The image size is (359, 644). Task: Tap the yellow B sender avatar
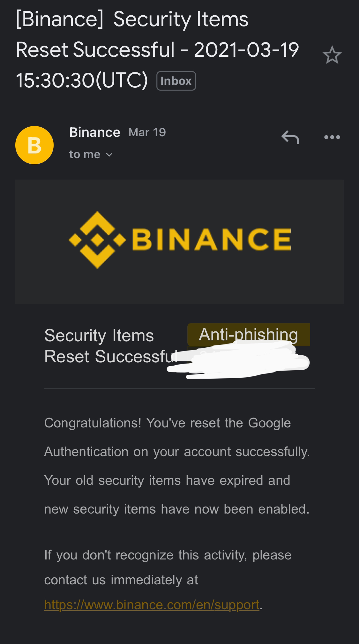pos(34,145)
